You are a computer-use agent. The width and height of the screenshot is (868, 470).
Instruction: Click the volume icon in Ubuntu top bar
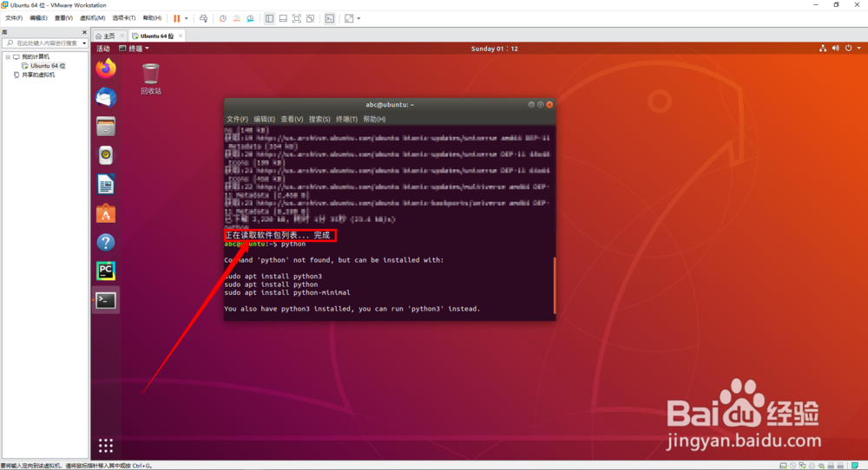click(x=835, y=49)
